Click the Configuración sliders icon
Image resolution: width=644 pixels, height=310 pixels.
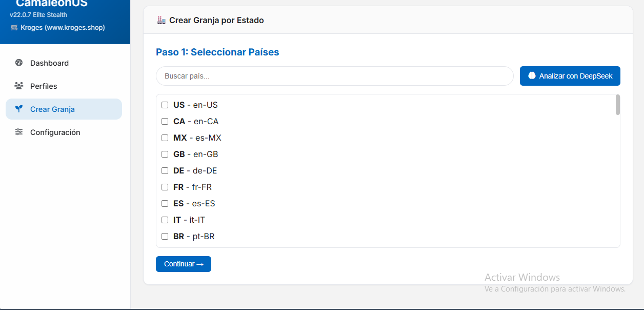coord(19,132)
